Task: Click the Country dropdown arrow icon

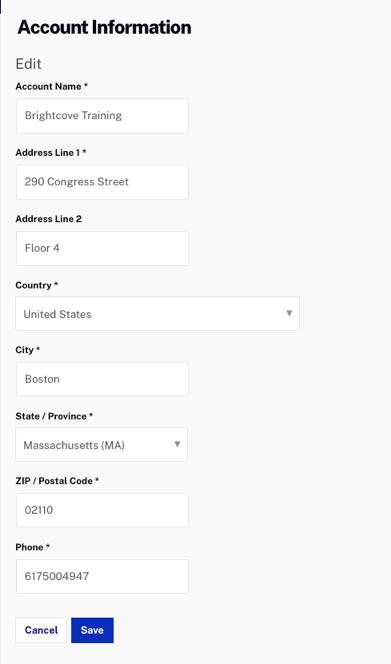Action: click(x=289, y=313)
